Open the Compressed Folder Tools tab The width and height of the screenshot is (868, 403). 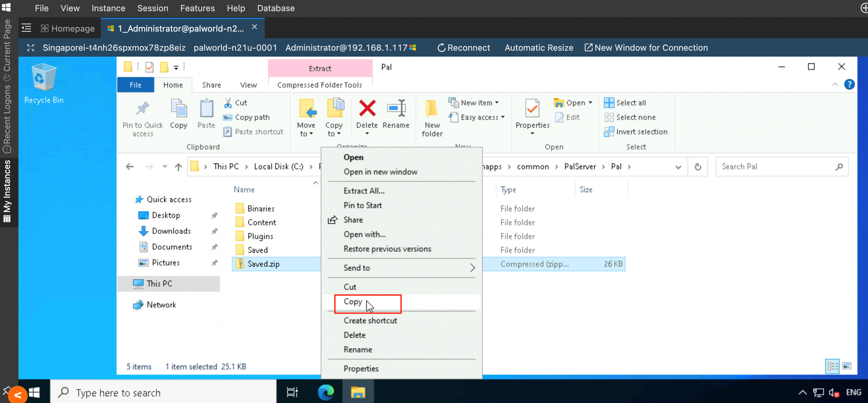319,85
